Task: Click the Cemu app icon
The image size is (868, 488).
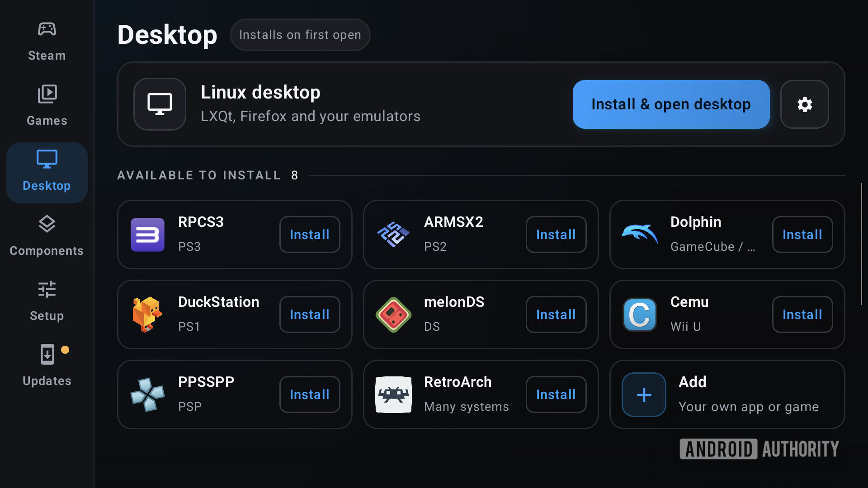Action: click(640, 314)
